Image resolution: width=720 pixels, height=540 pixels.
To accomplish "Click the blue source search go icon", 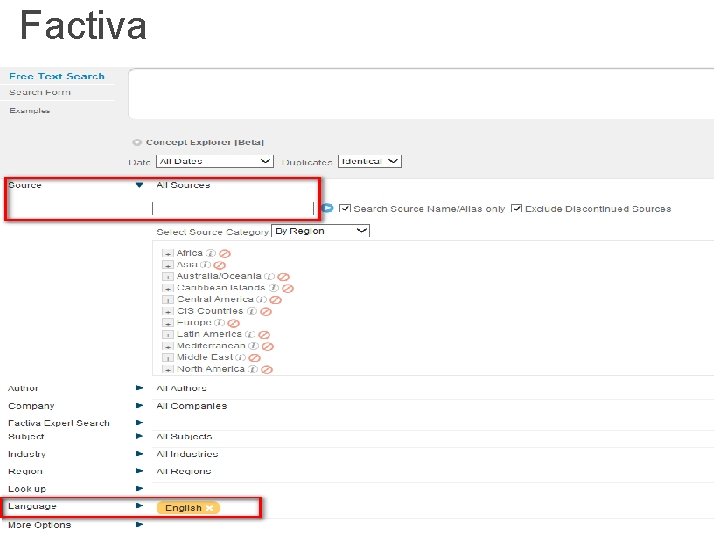I will pyautogui.click(x=327, y=208).
